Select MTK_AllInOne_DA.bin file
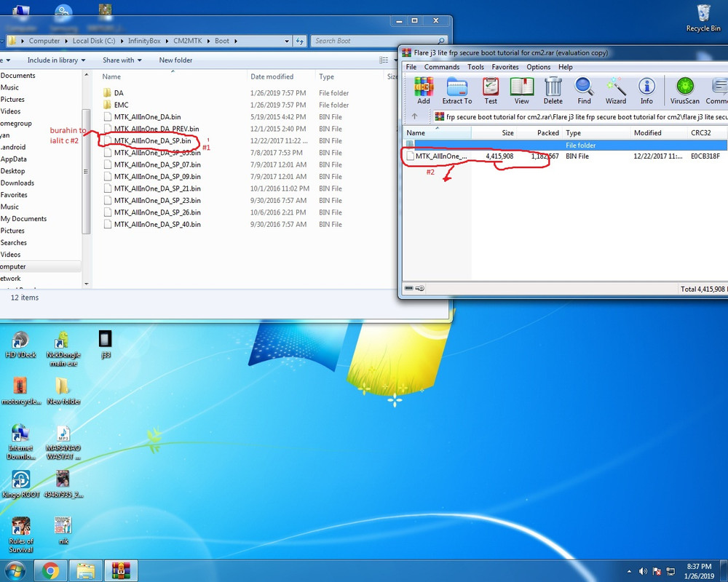This screenshot has height=582, width=728. pyautogui.click(x=147, y=117)
